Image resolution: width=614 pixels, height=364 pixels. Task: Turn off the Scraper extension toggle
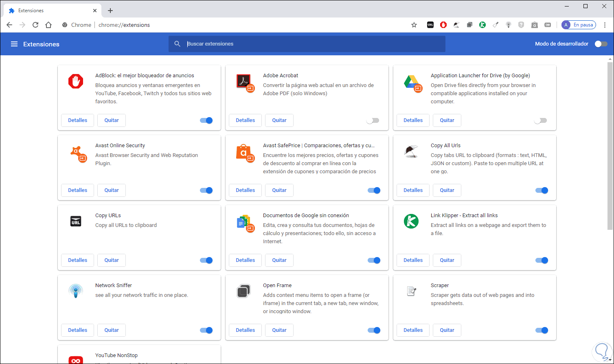click(542, 330)
